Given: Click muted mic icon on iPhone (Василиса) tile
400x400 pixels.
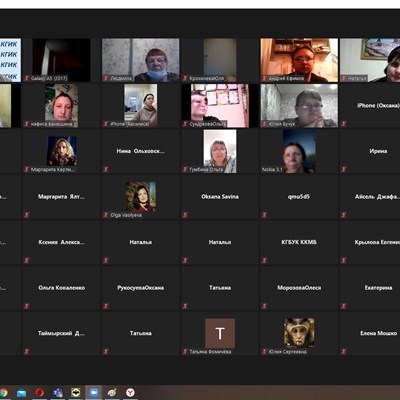Looking at the screenshot, I should [x=106, y=124].
